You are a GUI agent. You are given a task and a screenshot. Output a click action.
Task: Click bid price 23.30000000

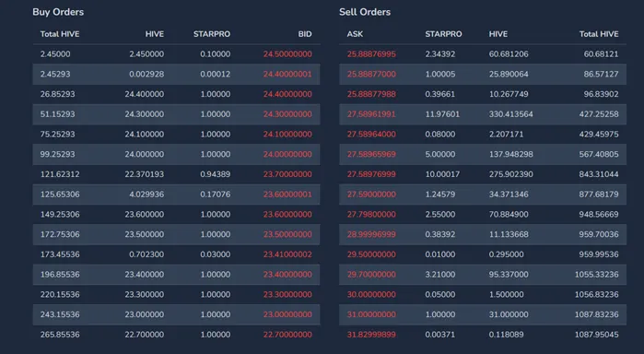287,295
